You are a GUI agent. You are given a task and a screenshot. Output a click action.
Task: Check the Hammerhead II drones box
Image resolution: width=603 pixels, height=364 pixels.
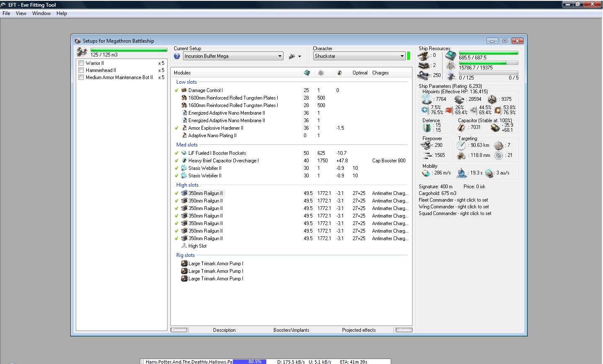[81, 70]
